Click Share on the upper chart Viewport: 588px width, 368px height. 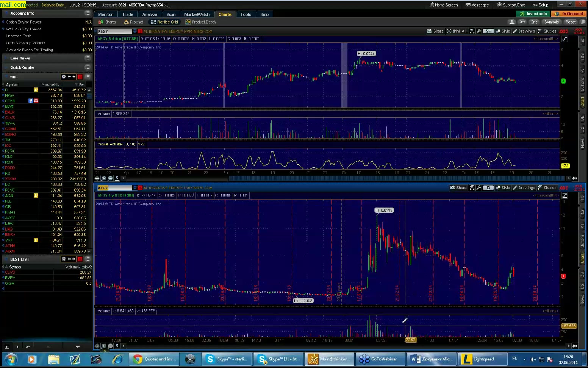[435, 31]
